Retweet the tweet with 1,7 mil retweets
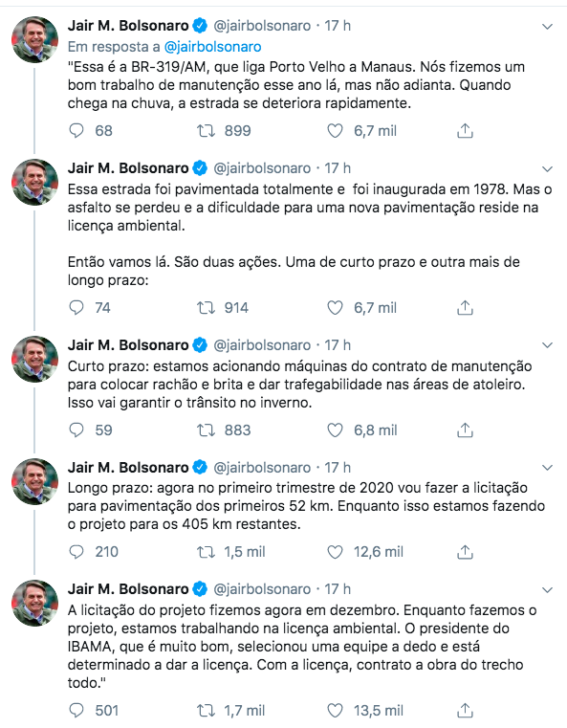The width and height of the screenshot is (567, 728). (206, 711)
